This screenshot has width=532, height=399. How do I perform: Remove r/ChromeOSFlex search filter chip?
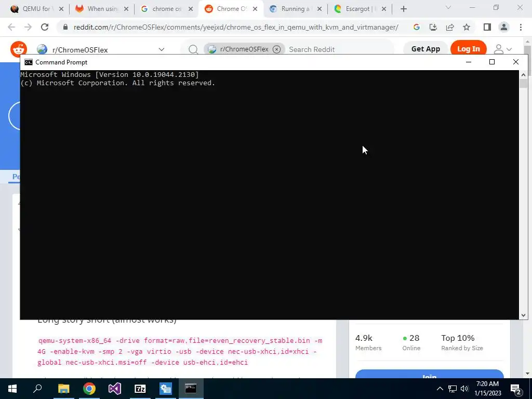click(277, 49)
